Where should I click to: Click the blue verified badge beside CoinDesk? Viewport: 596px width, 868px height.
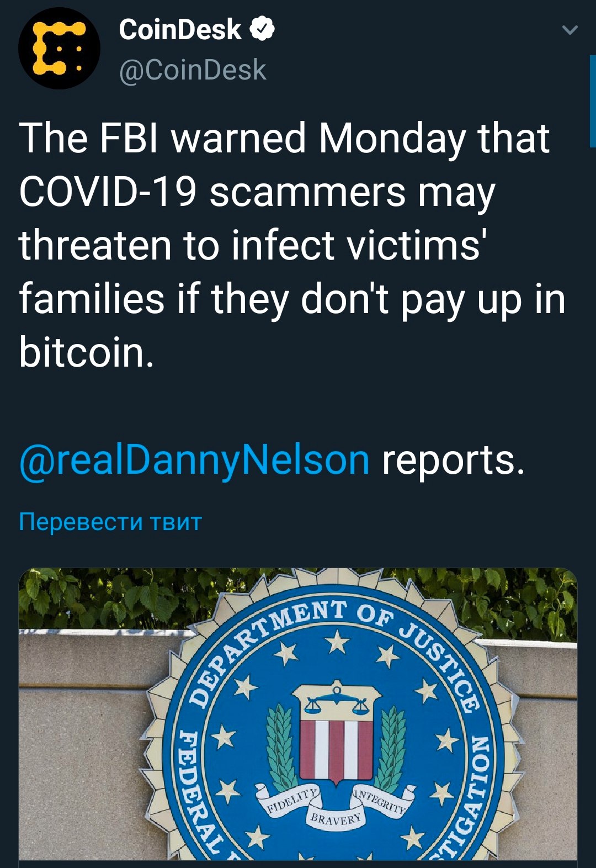pos(263,29)
